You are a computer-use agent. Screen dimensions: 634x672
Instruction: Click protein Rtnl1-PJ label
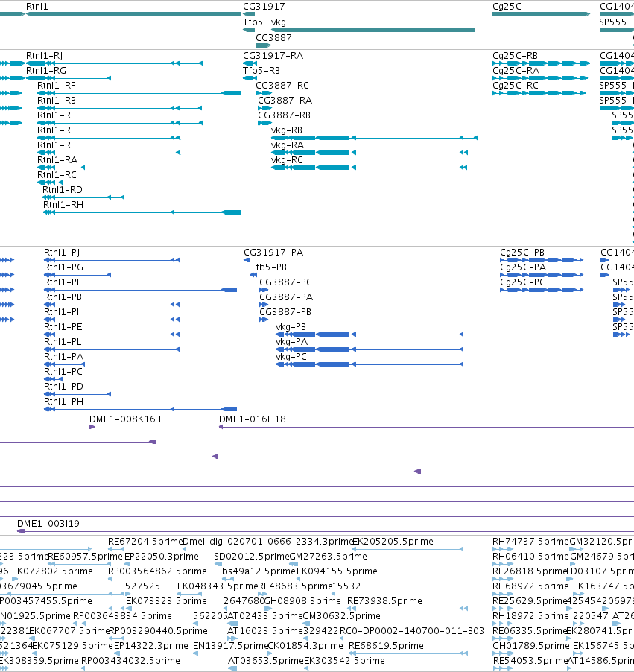click(62, 253)
